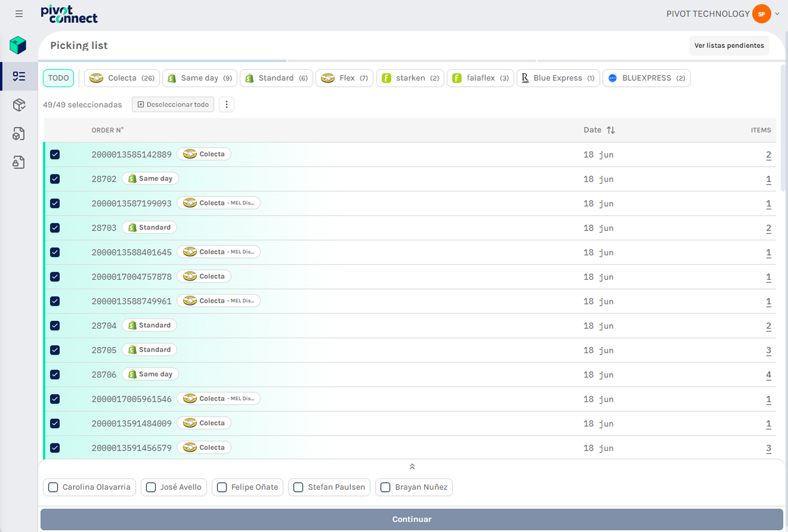
Task: Filter by falaflex (3)
Action: (480, 78)
